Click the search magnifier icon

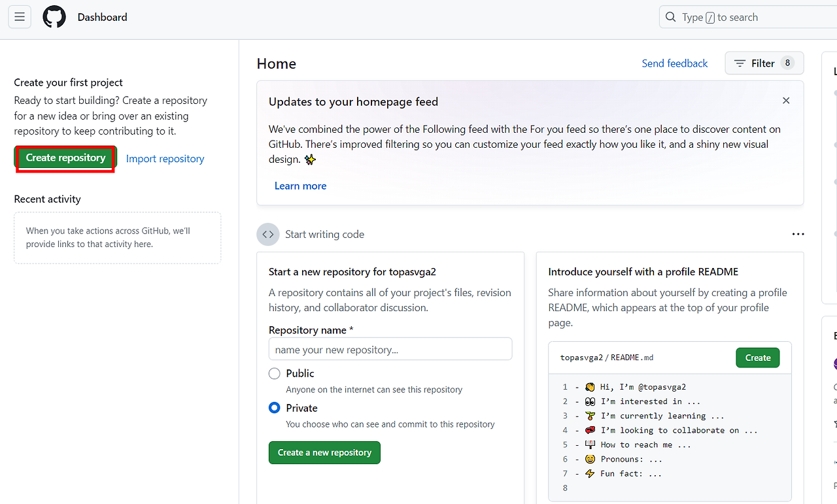[x=670, y=17]
